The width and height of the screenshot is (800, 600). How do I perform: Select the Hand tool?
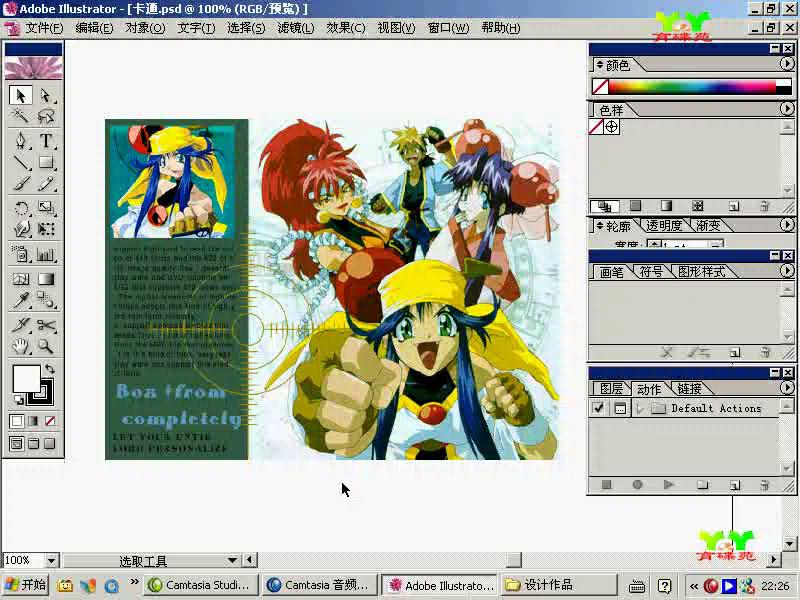[21, 346]
